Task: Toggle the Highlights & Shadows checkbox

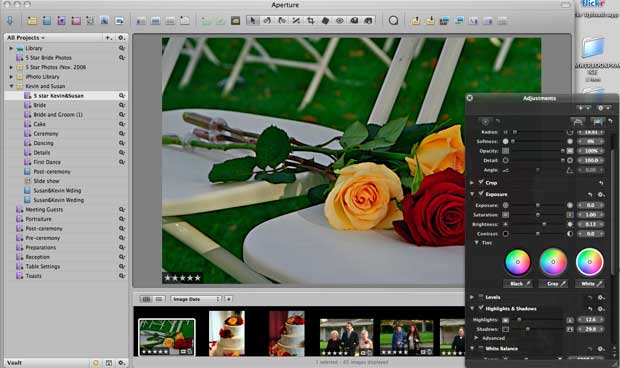Action: [481, 308]
